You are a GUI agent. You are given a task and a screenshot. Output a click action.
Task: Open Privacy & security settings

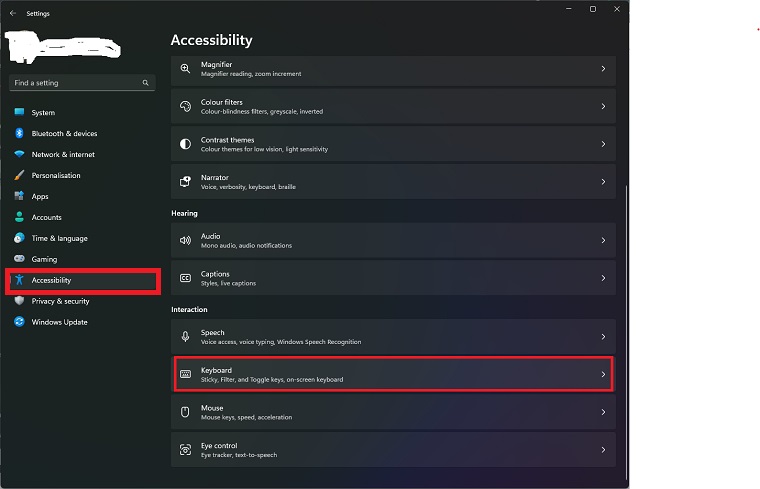[60, 301]
